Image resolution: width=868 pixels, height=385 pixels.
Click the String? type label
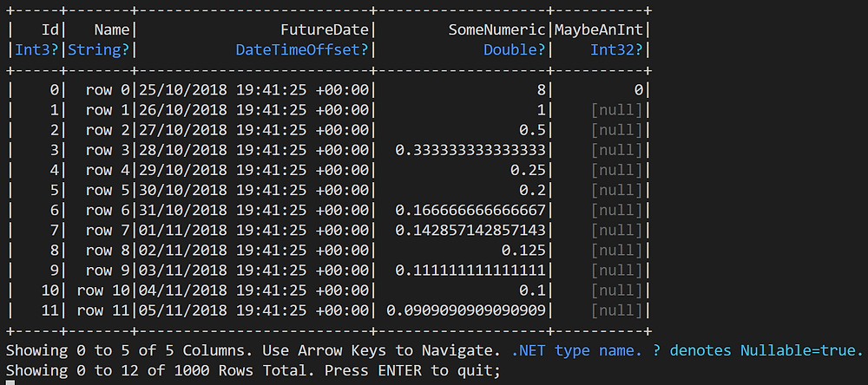pyautogui.click(x=99, y=49)
